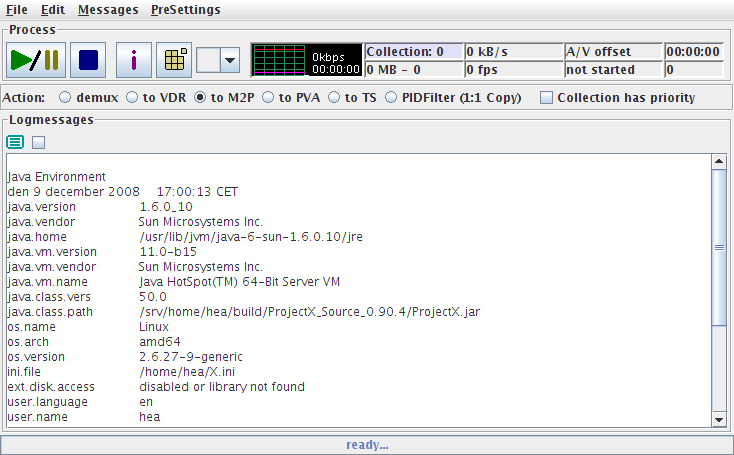Open the File menu
This screenshot has width=734, height=455.
pyautogui.click(x=17, y=10)
